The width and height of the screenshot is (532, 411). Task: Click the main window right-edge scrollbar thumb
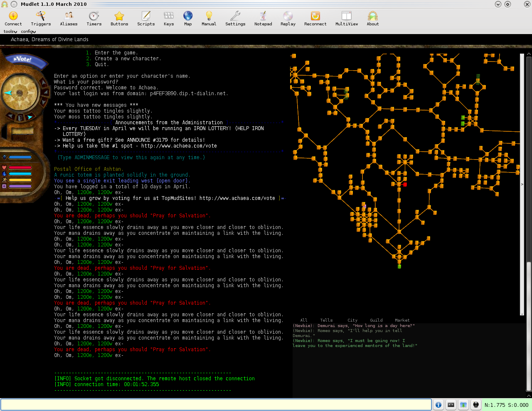click(x=529, y=327)
